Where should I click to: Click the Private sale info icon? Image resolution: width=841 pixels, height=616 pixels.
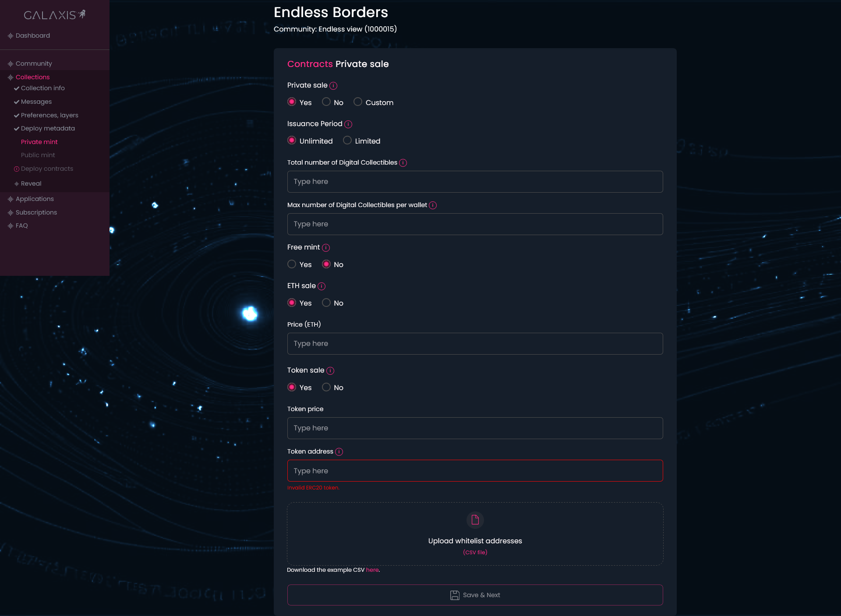click(333, 86)
